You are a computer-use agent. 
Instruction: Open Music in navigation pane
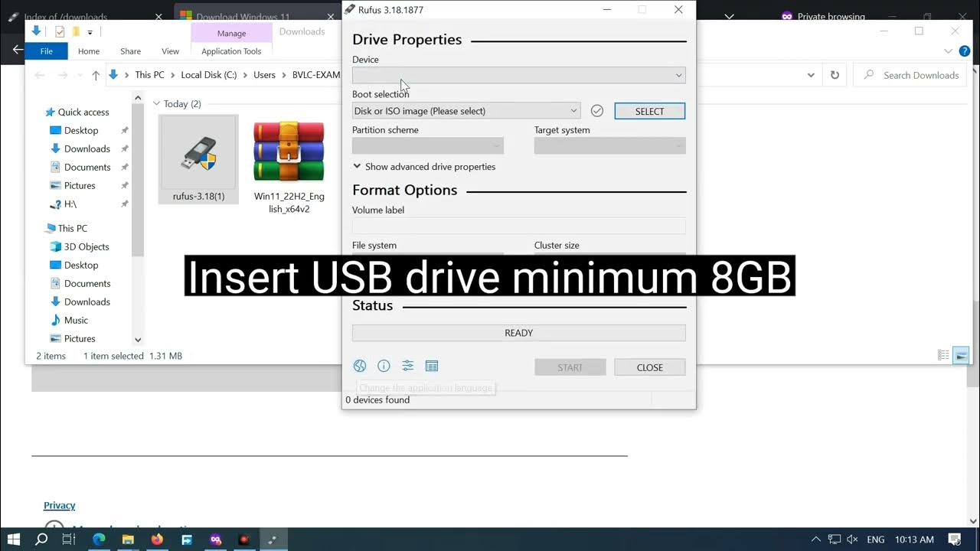(76, 320)
